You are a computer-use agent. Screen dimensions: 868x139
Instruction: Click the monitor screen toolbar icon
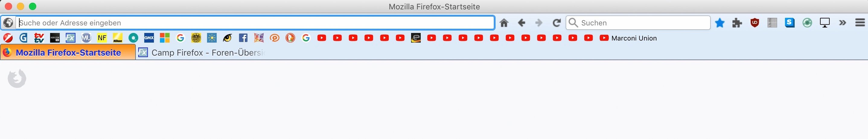point(825,23)
